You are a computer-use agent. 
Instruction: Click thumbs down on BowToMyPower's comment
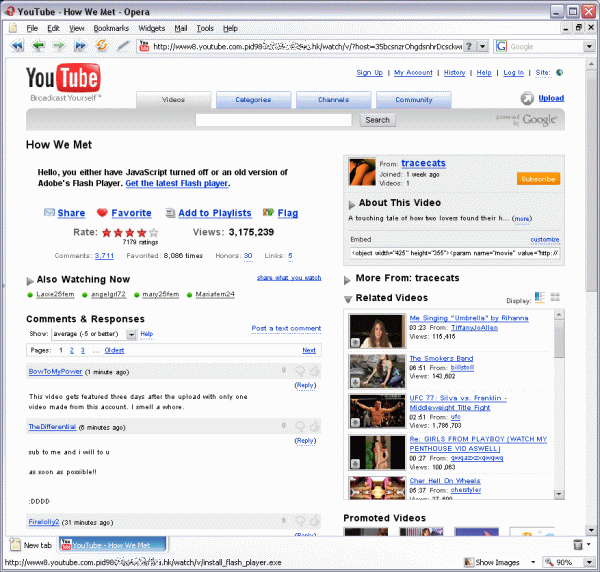(300, 370)
